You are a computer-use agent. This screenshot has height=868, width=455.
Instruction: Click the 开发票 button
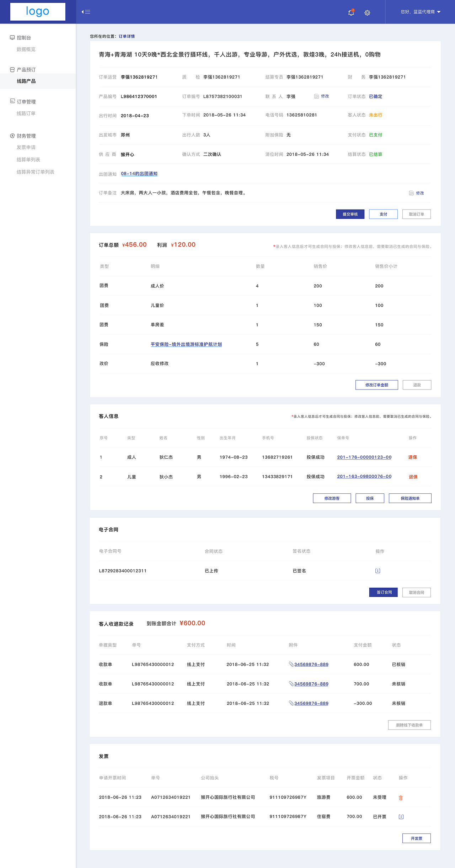pos(417,838)
